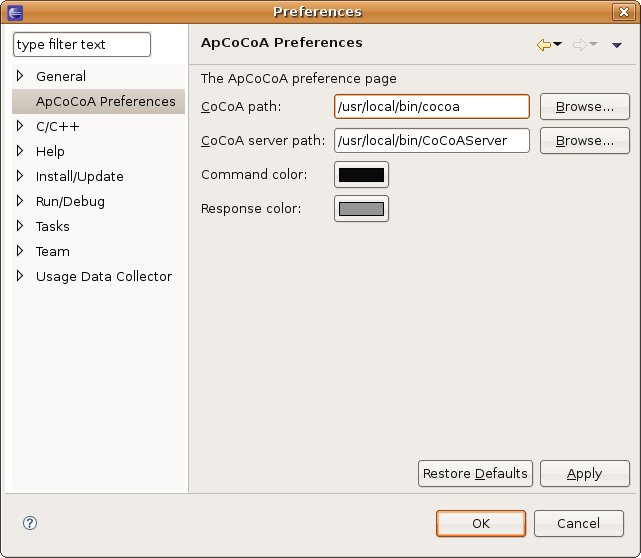Select the Usage Data Collector entry
This screenshot has width=641, height=558.
(x=104, y=277)
